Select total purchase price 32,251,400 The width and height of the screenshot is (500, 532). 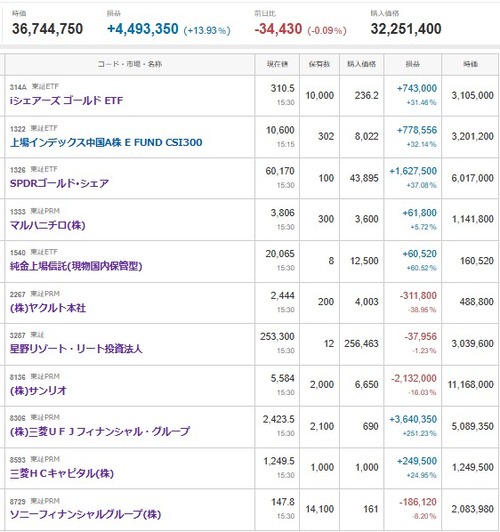pos(406,29)
